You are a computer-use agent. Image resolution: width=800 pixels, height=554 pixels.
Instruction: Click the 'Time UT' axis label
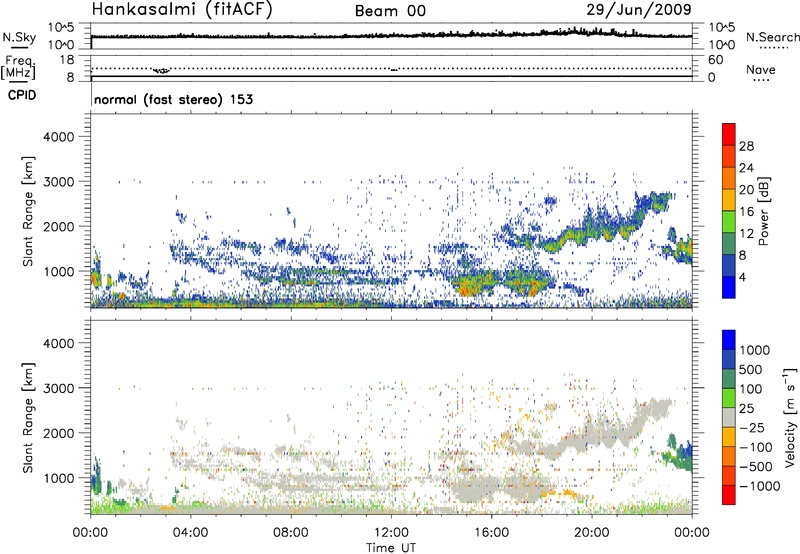point(391,548)
